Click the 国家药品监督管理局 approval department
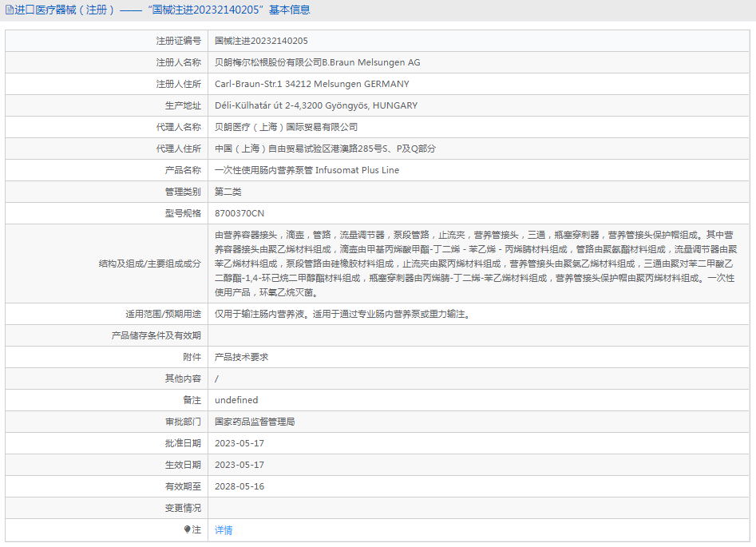Viewport: 756px width, 547px height. tap(255, 422)
